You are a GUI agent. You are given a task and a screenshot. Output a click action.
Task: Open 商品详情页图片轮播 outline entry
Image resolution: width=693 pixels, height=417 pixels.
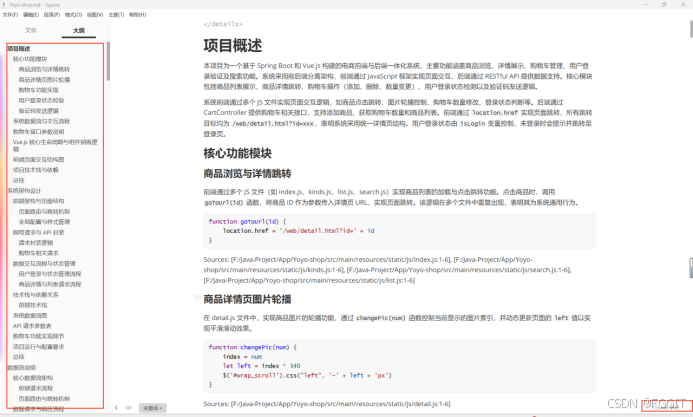pyautogui.click(x=44, y=80)
